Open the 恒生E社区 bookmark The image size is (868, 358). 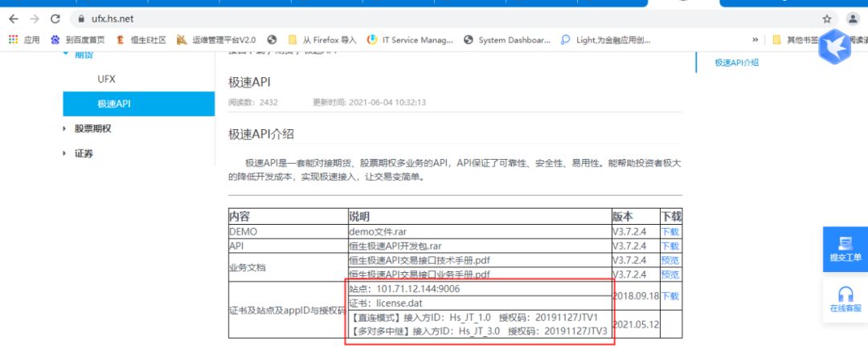[141, 40]
